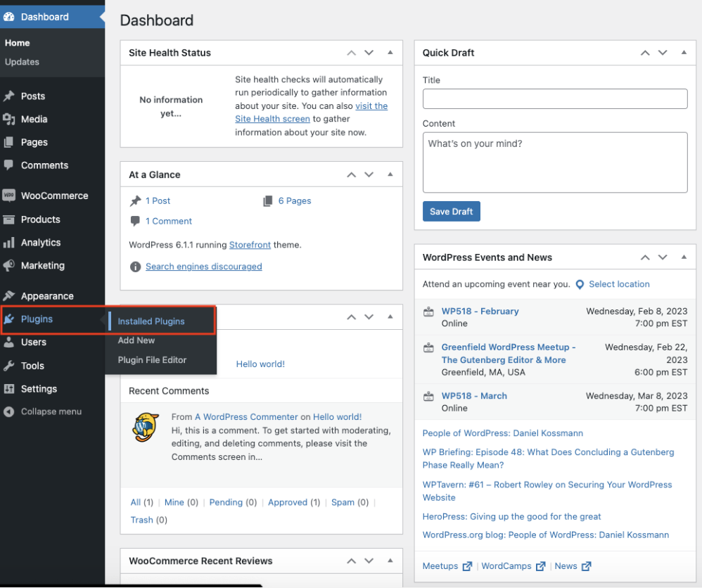Click the Analytics bar chart icon
This screenshot has width=702, height=588.
coord(9,243)
